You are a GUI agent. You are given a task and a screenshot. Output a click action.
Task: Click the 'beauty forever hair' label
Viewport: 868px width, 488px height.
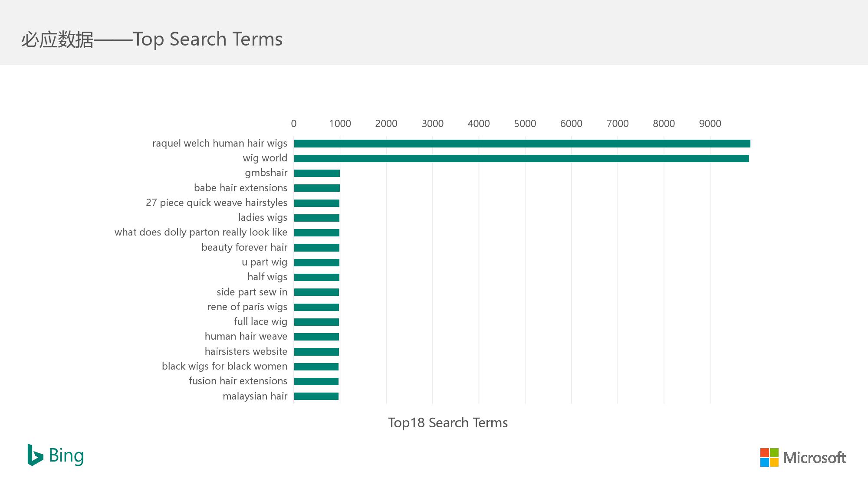point(244,247)
